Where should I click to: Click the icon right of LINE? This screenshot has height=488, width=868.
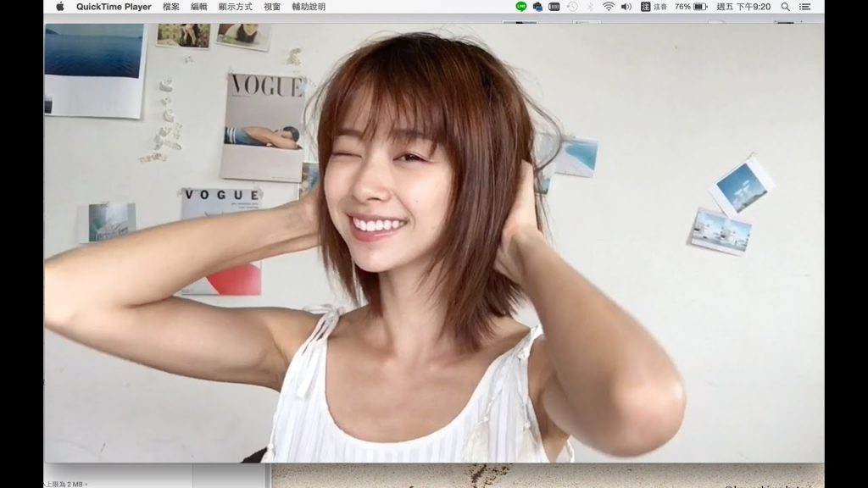click(537, 7)
